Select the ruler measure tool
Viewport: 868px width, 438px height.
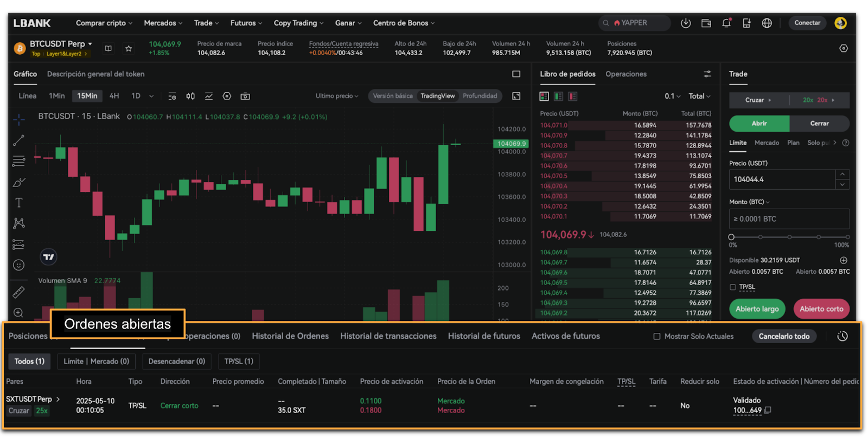18,292
